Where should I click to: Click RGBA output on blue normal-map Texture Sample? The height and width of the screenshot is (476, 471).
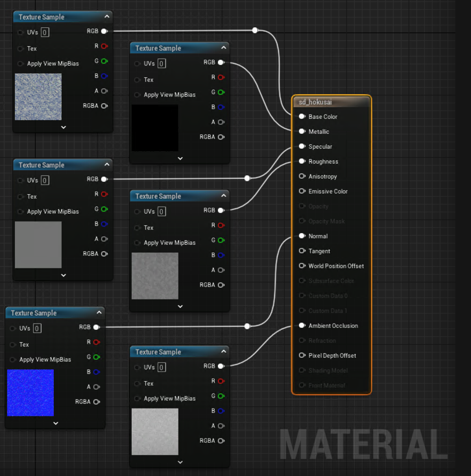point(97,401)
